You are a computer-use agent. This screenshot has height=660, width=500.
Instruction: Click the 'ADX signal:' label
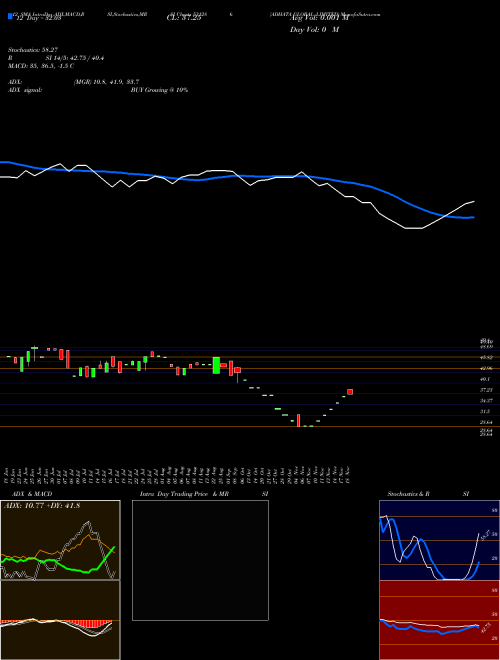pos(25,90)
